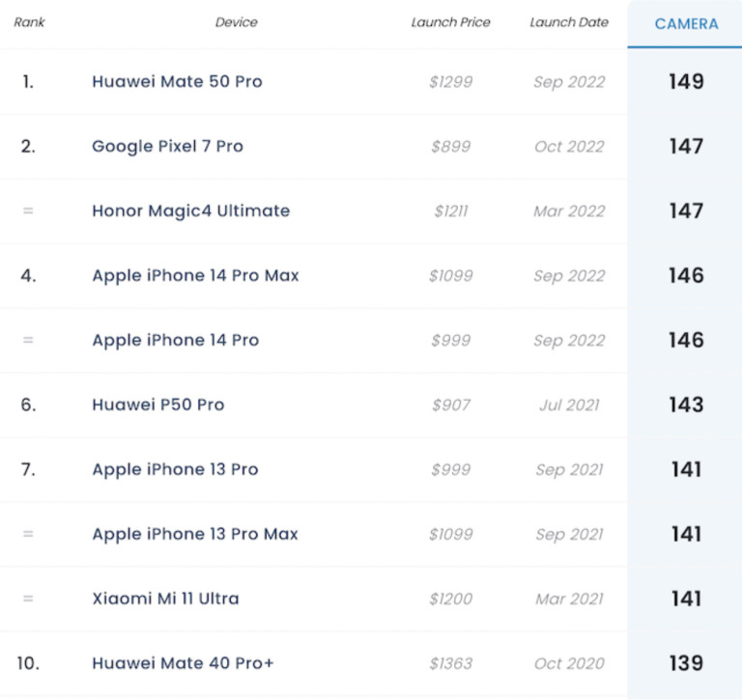The width and height of the screenshot is (742, 700).
Task: Open Huawei P50 Pro details
Action: pyautogui.click(x=157, y=406)
